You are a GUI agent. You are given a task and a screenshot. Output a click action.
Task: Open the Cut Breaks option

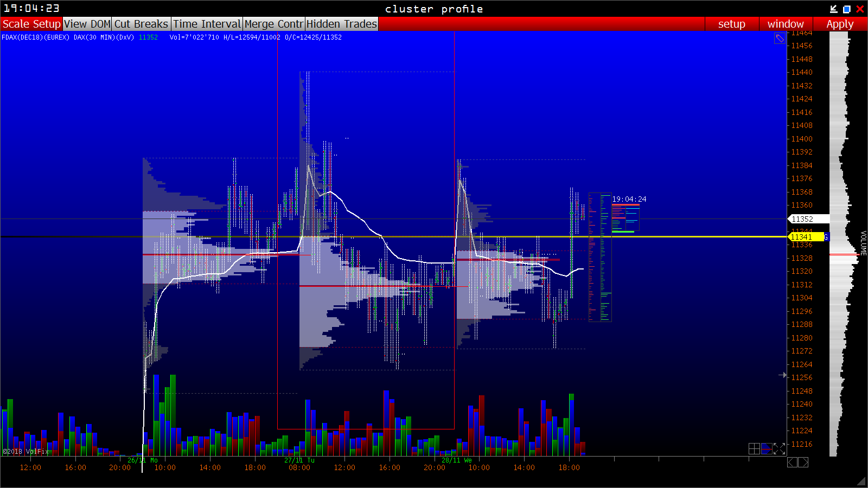tap(141, 24)
